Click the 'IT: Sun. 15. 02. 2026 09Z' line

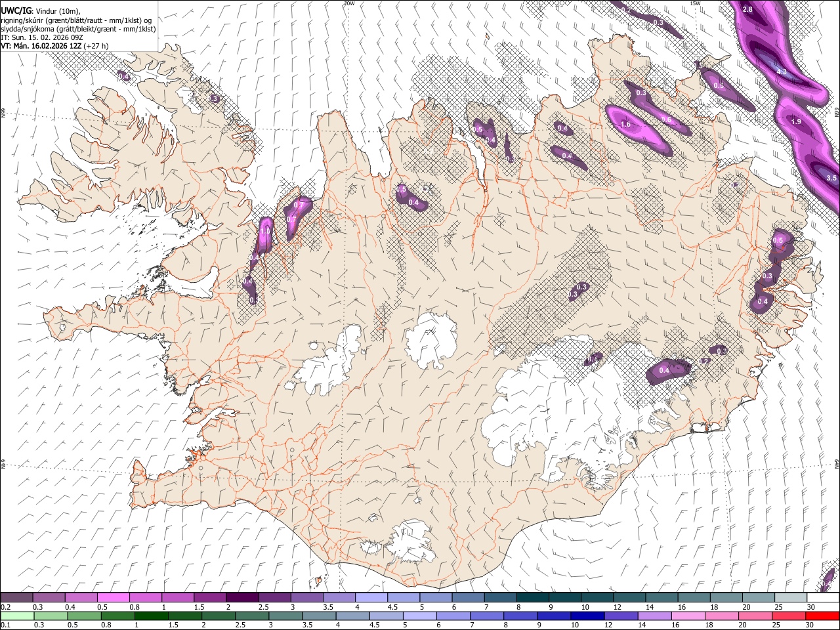(x=42, y=37)
